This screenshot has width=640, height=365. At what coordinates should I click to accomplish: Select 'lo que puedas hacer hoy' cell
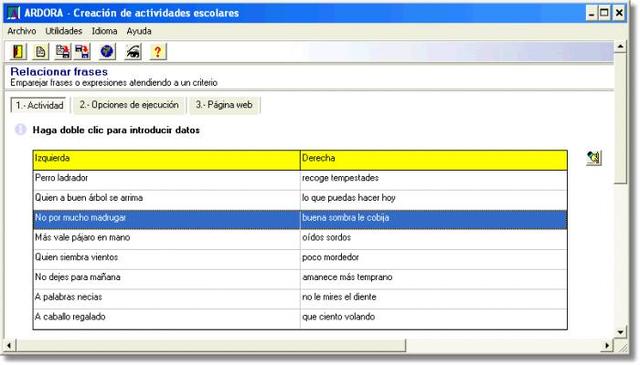434,200
